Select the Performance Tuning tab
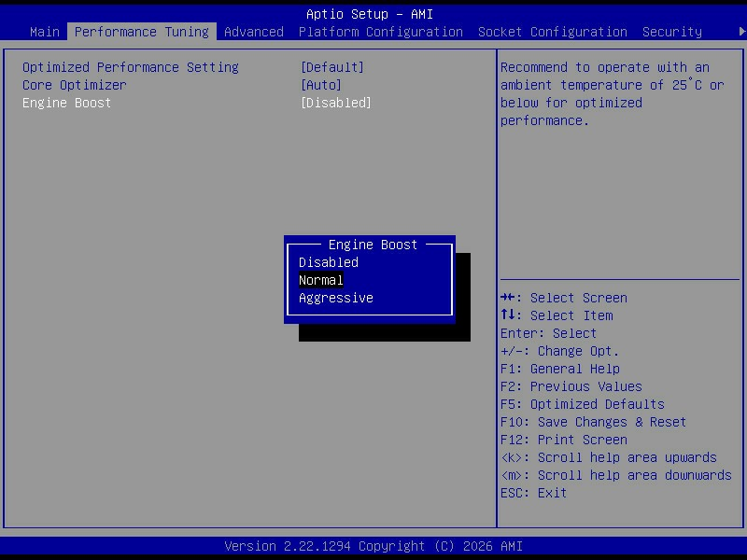747x560 pixels. (142, 32)
